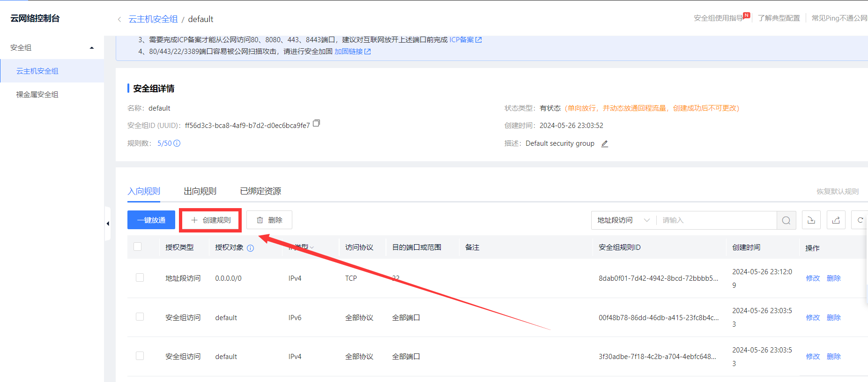Click the 一键放通 button
This screenshot has width=868, height=382.
click(151, 220)
